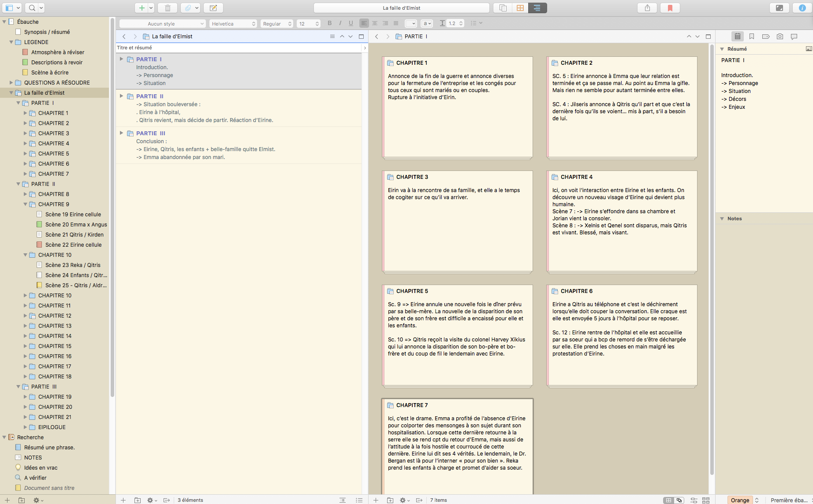Viewport: 813px width, 504px height.
Task: Toggle Italic formatting
Action: pos(340,23)
